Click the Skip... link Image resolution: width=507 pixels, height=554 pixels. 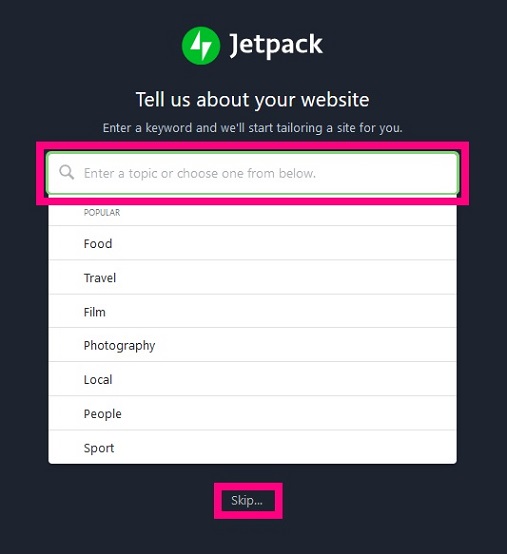click(x=247, y=500)
